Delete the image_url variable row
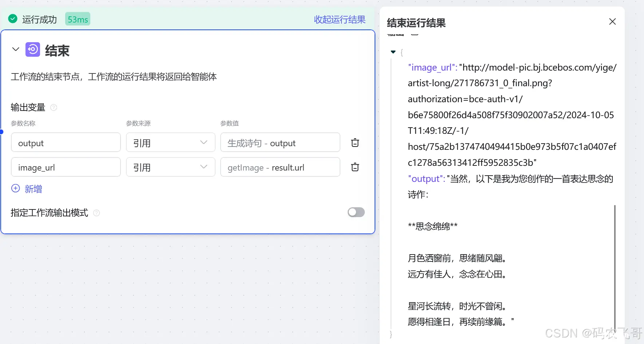Viewport: 644px width, 344px height. coord(355,167)
